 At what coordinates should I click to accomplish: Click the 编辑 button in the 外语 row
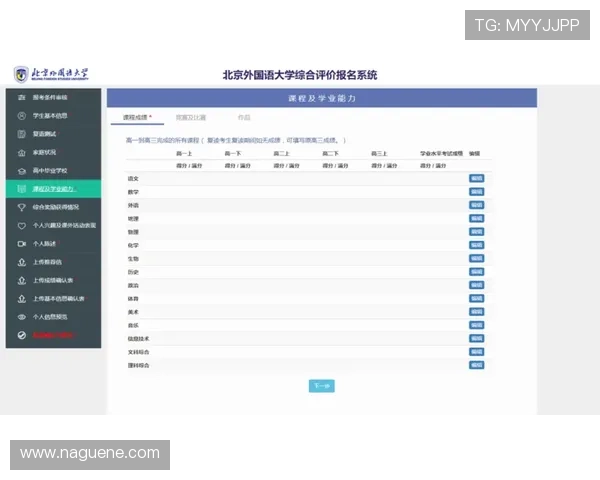click(x=476, y=205)
